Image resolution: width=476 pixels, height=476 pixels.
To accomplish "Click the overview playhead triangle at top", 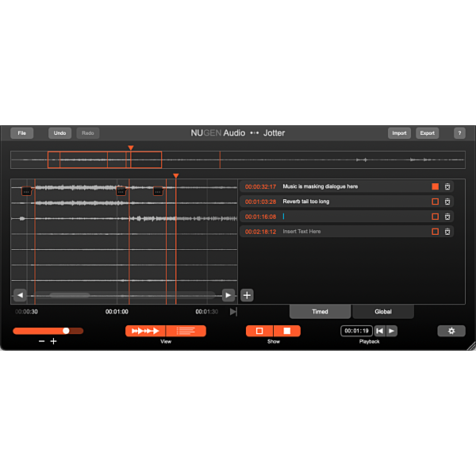I will coord(131,148).
